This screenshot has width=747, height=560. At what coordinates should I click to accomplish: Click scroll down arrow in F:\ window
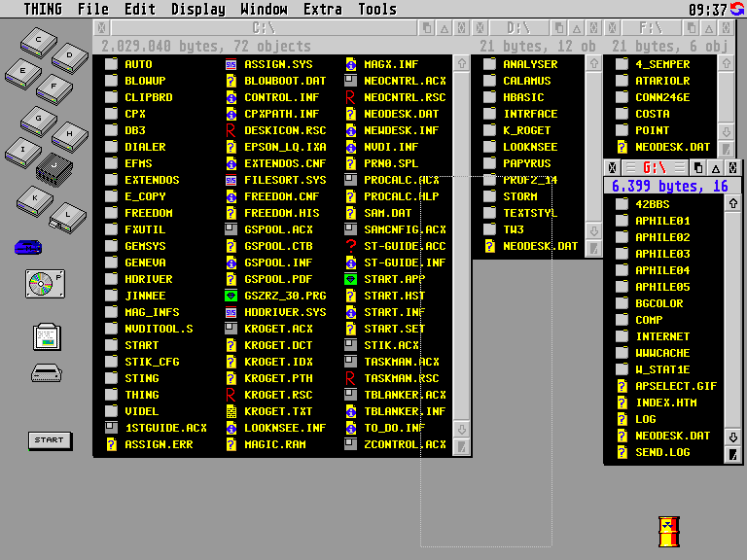pos(726,132)
